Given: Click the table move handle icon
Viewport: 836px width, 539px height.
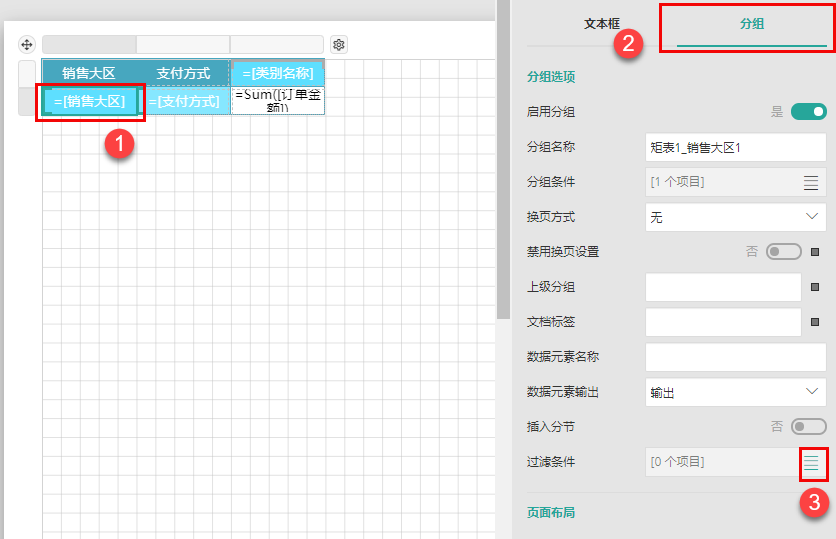Looking at the screenshot, I should (x=27, y=45).
